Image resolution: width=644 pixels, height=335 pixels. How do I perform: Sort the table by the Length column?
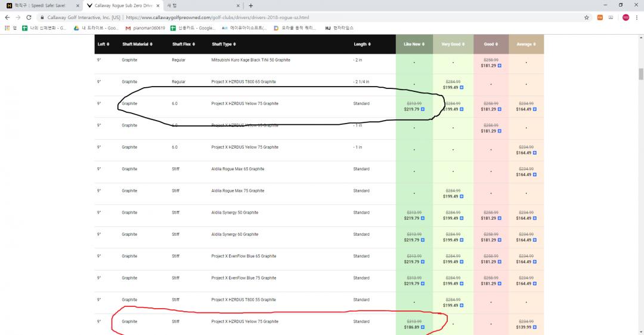[362, 44]
